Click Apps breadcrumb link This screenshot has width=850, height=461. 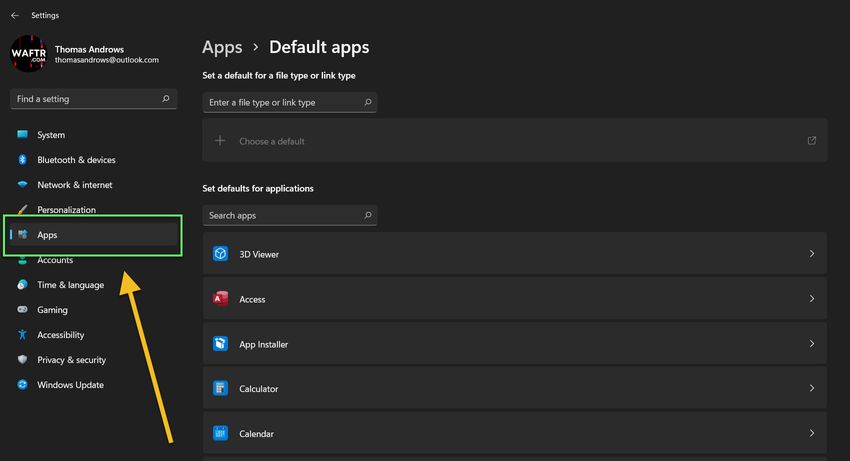[222, 48]
